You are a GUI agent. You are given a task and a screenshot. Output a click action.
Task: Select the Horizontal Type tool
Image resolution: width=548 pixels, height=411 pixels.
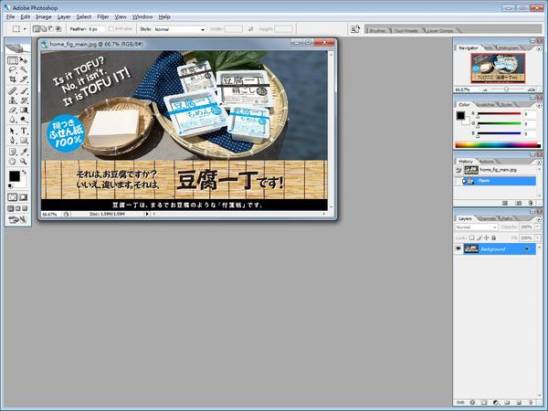[24, 131]
